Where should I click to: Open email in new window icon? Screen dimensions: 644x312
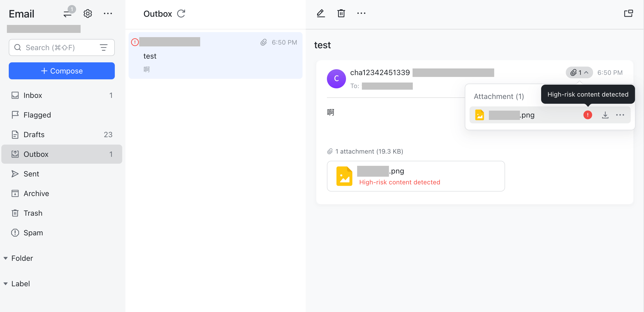629,13
